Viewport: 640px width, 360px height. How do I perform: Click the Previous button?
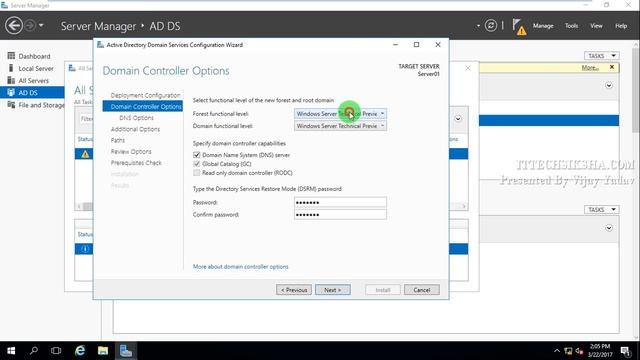[294, 290]
